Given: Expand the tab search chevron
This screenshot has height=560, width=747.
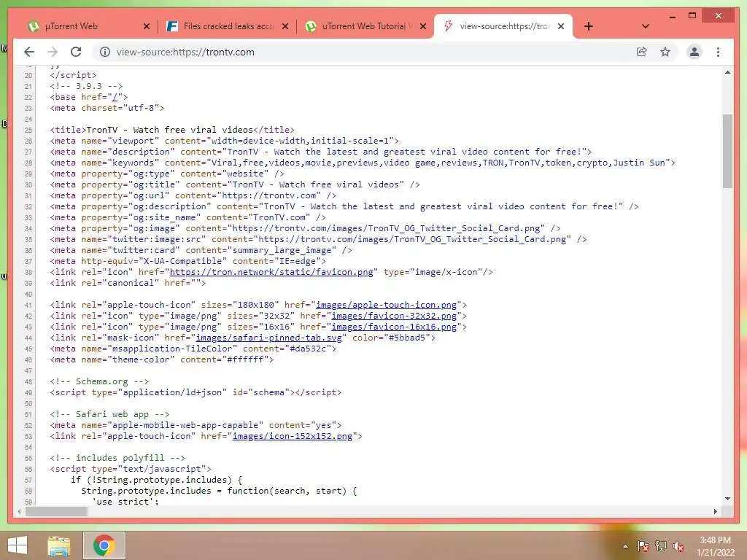Looking at the screenshot, I should (x=646, y=26).
